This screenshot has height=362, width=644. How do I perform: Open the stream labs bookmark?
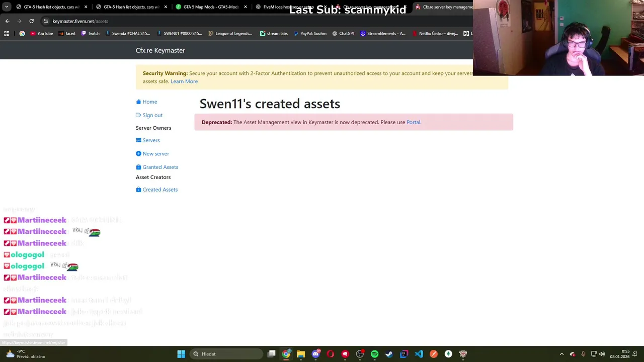pyautogui.click(x=274, y=34)
